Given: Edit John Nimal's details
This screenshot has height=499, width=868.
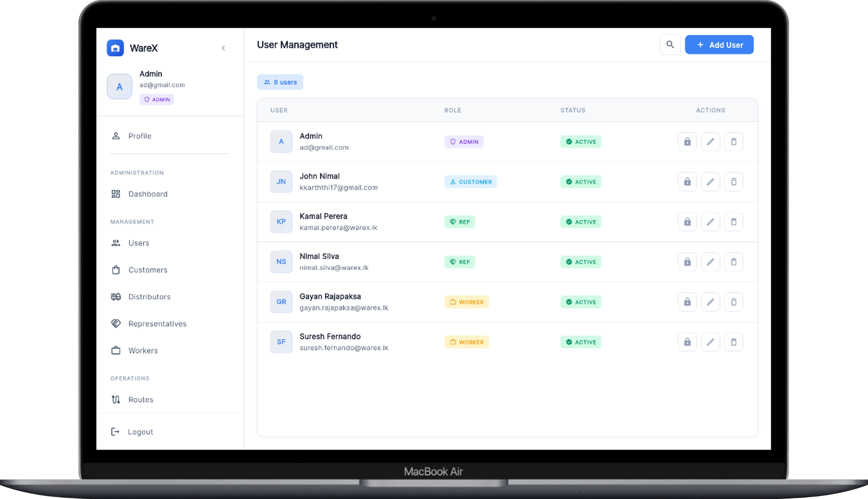Looking at the screenshot, I should 711,182.
